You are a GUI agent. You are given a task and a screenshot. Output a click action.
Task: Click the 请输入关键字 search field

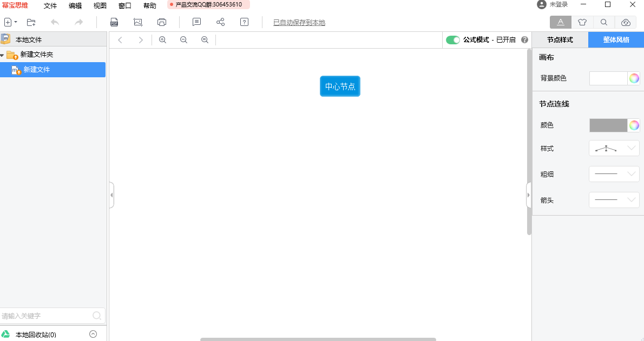46,316
